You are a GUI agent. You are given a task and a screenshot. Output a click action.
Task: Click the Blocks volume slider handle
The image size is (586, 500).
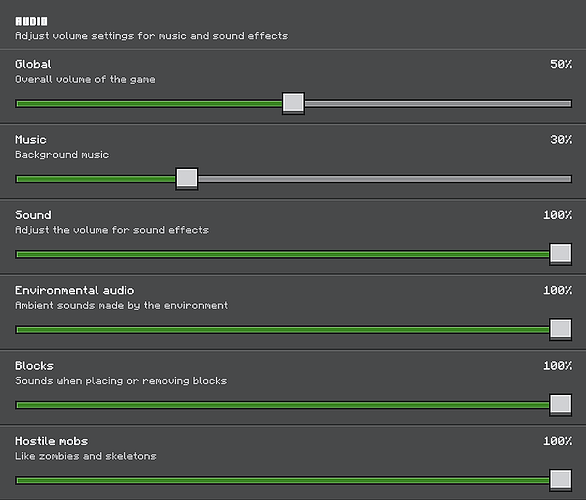pyautogui.click(x=561, y=405)
